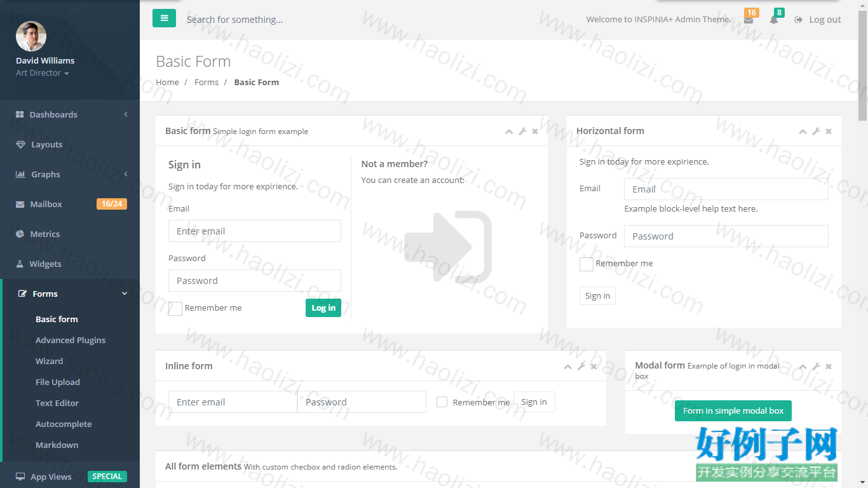Close the Modal form panel

pos(829,367)
